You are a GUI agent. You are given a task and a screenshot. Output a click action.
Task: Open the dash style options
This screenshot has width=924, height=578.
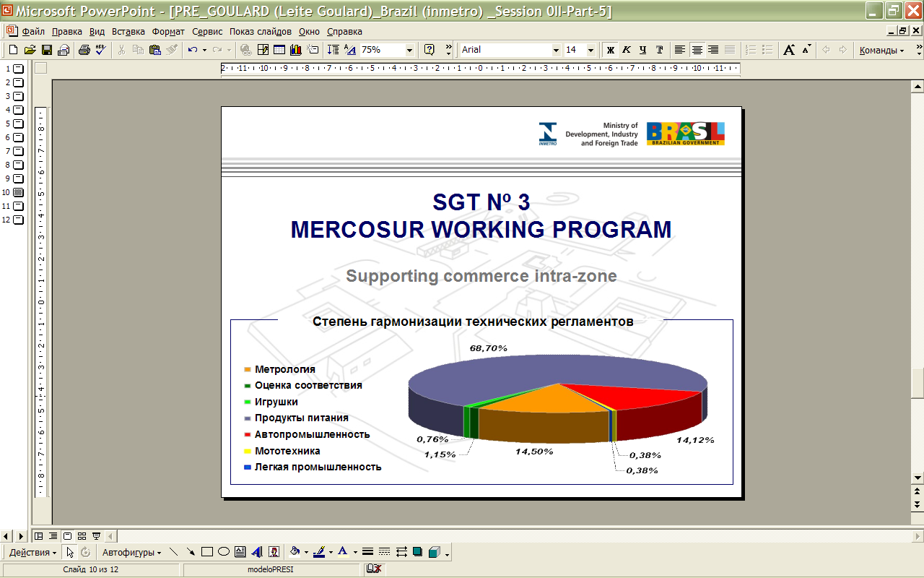coord(385,552)
